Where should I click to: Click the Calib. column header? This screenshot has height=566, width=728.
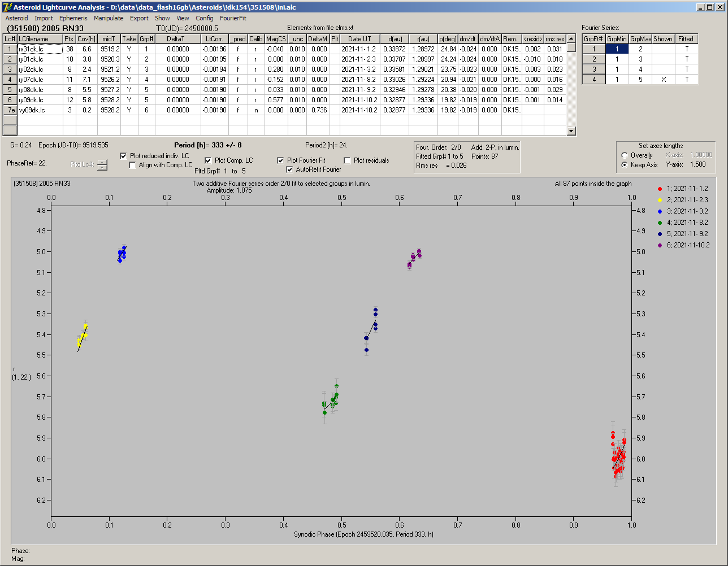[256, 39]
